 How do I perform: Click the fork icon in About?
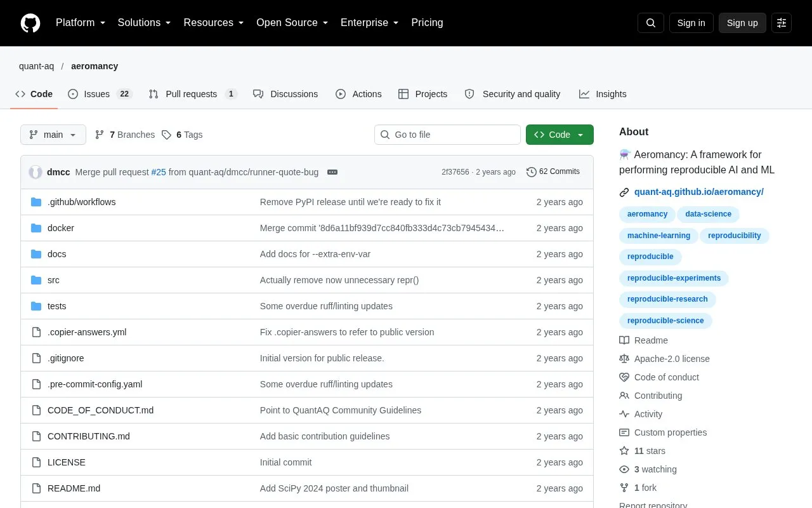tap(624, 488)
